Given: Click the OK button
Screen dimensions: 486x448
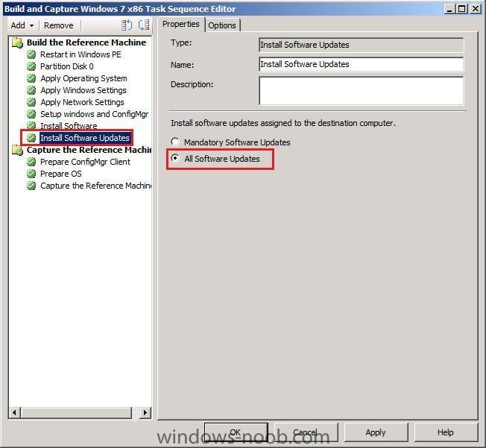Looking at the screenshot, I should point(236,432).
